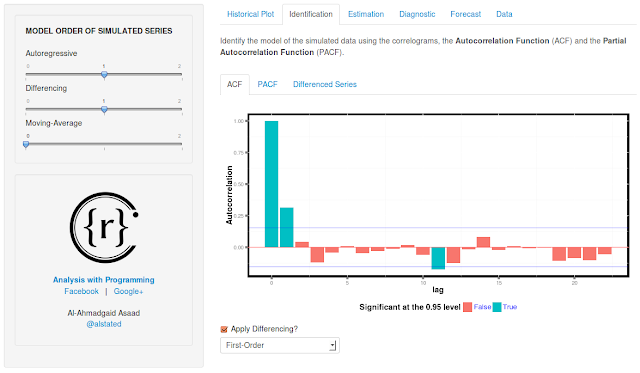Click the Differencing slider handle

(x=104, y=109)
